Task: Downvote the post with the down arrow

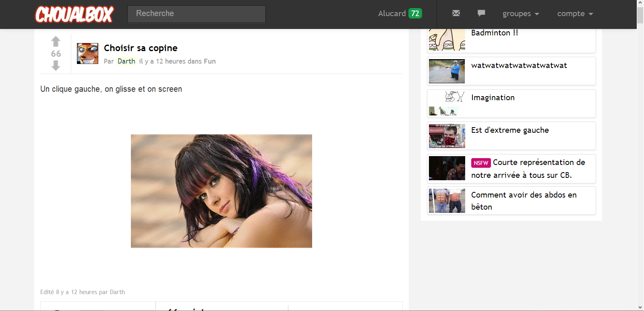Action: [56, 66]
